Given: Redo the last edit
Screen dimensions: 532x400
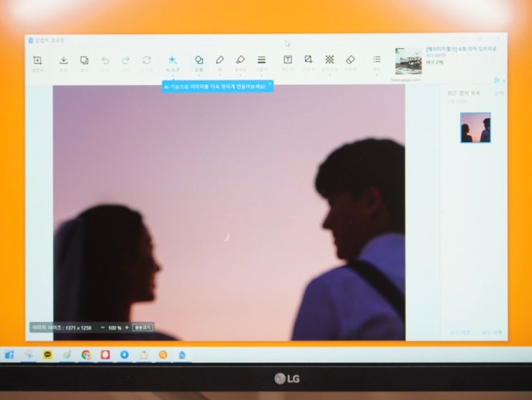Looking at the screenshot, I should tap(125, 60).
